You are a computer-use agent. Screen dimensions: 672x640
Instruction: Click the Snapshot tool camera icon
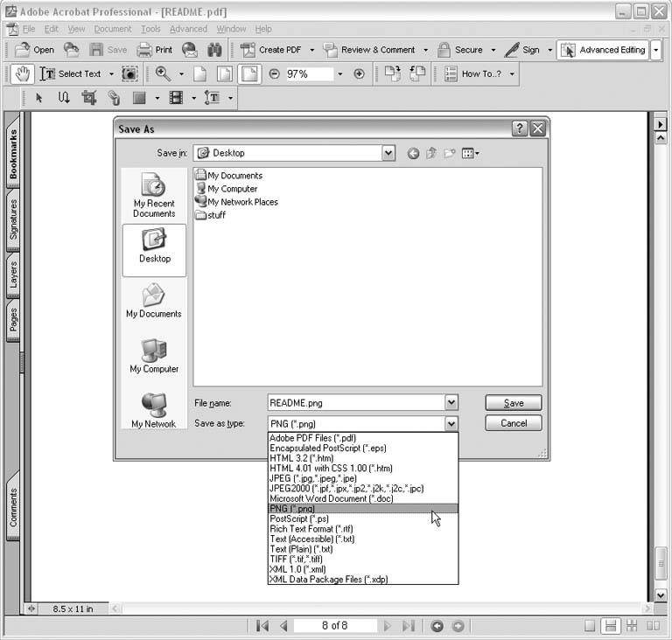(129, 74)
